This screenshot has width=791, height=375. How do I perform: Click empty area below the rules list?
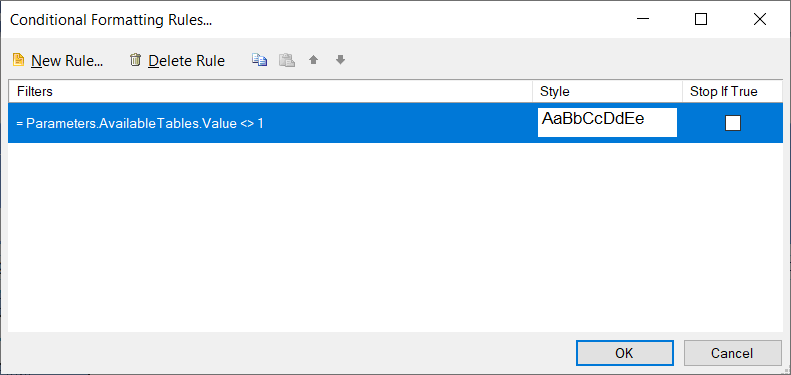point(396,237)
